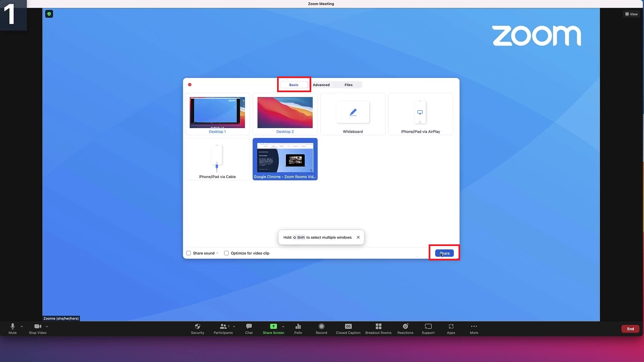This screenshot has width=644, height=362.
Task: Expand the Participants options arrow
Action: pyautogui.click(x=234, y=326)
